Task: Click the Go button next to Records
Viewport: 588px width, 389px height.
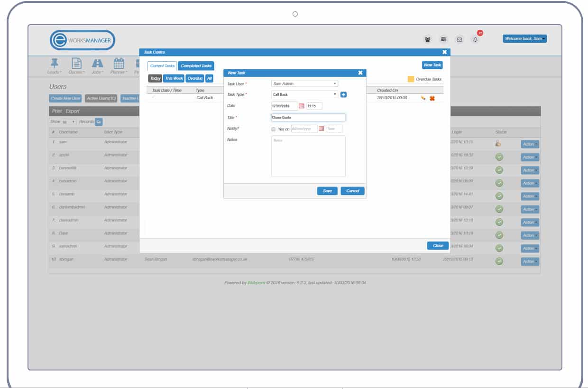Action: click(x=99, y=122)
